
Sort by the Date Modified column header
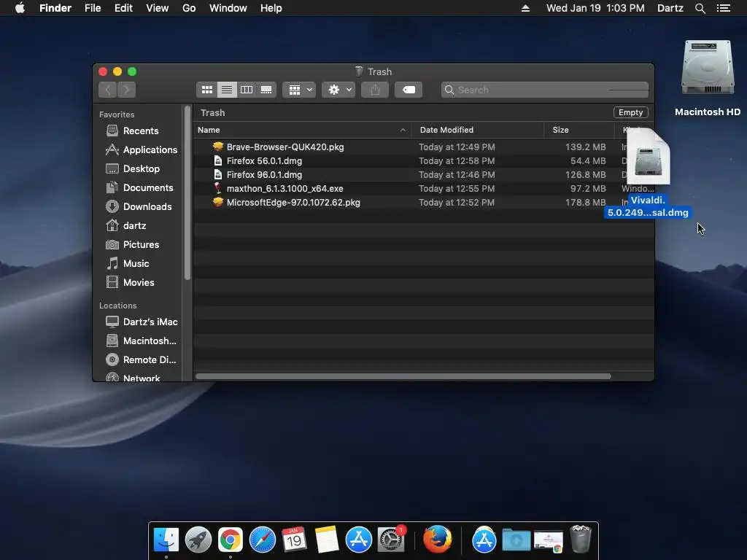click(478, 130)
